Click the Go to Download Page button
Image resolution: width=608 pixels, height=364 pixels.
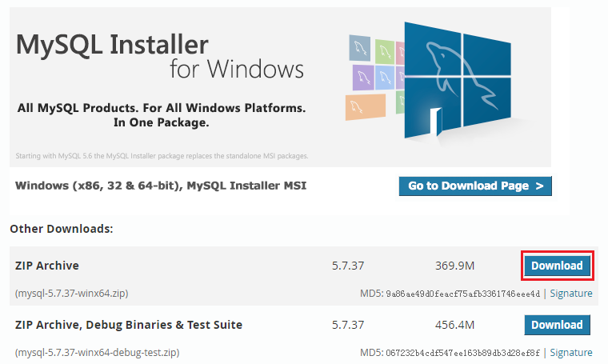pos(475,186)
